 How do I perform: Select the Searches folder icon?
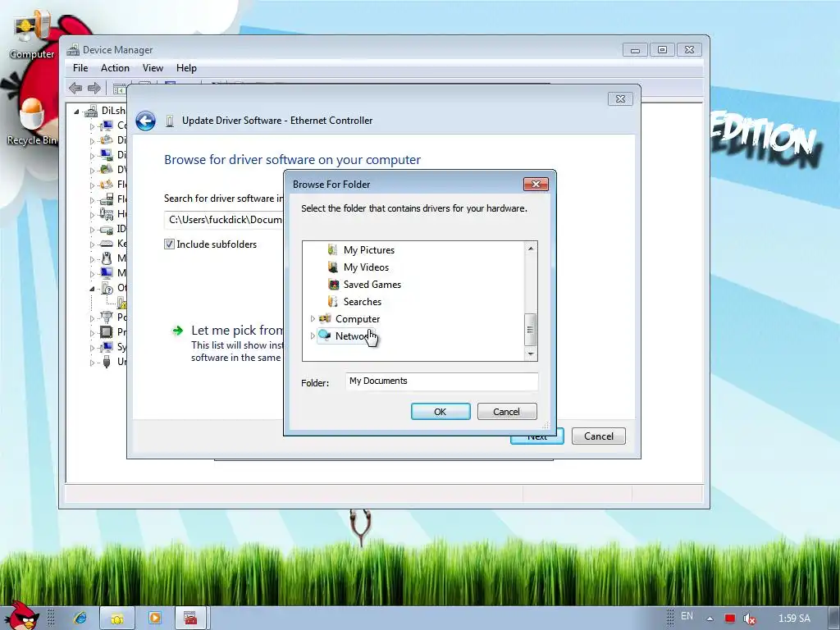click(333, 302)
